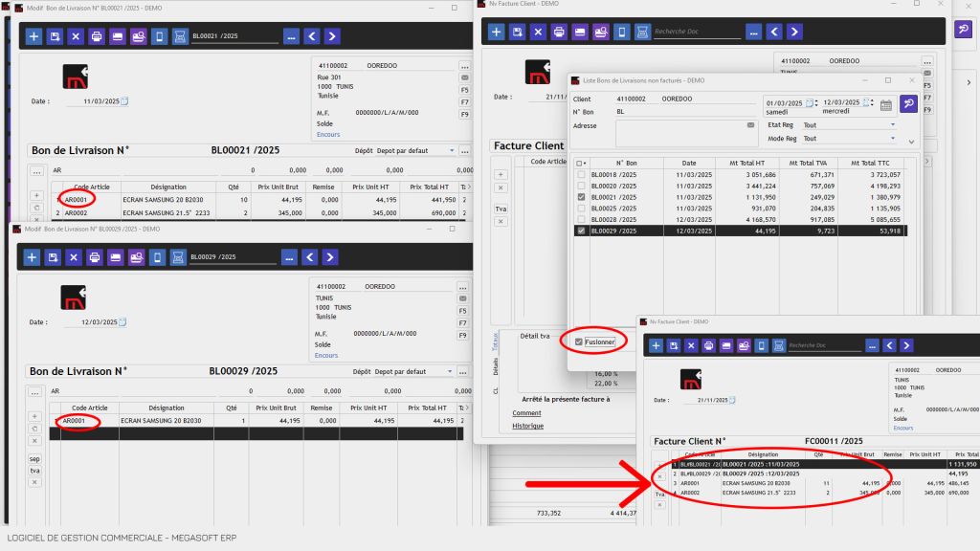This screenshot has width=980, height=551.
Task: Click print icon in FC00011 invoice window toolbar
Action: pyautogui.click(x=709, y=345)
